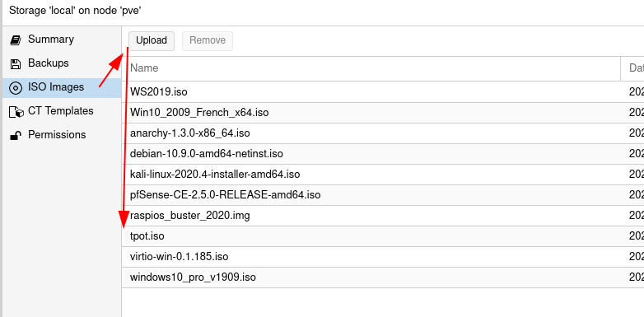Viewport: 644px width, 317px height.
Task: Select pfSense-CE-2.5.0-RELEASE-amd64.iso
Action: pyautogui.click(x=383, y=194)
